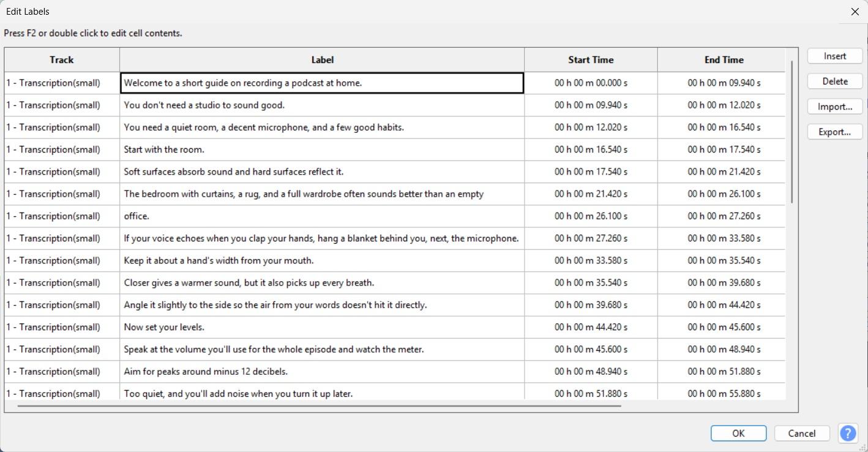Click start time 00 h 00 m 00.000 s

(x=591, y=83)
